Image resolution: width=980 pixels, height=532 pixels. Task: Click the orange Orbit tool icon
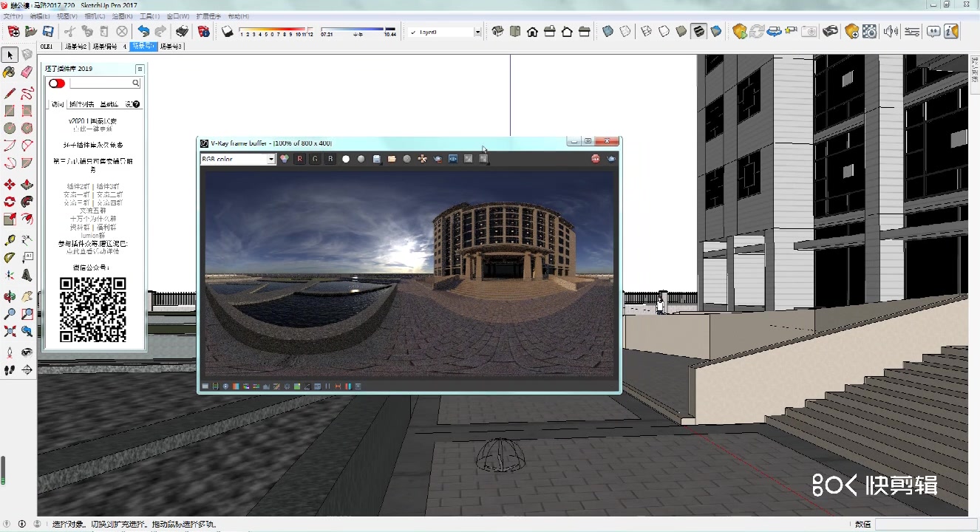(10, 296)
